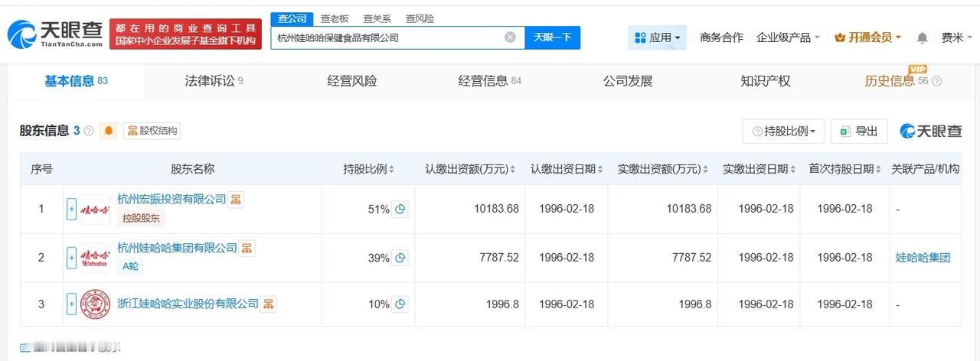
Task: Open shareholder 浙江娃哈哈实业股份有限公司 link
Action: (188, 304)
